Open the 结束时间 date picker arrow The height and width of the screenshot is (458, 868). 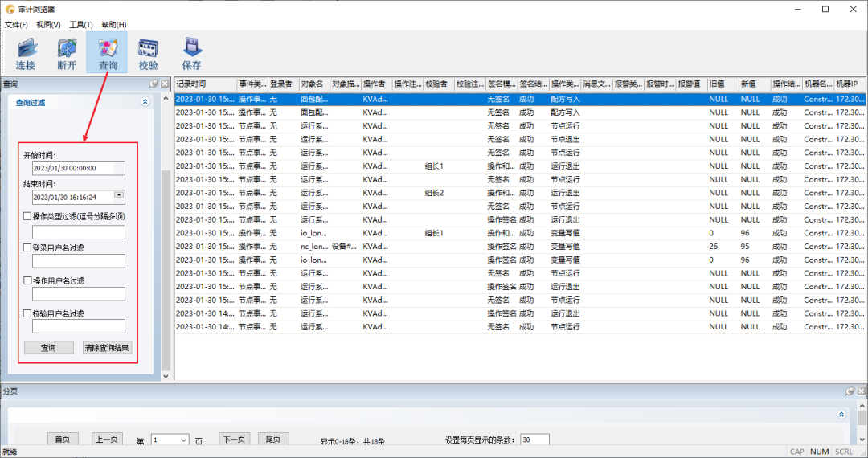coord(119,195)
